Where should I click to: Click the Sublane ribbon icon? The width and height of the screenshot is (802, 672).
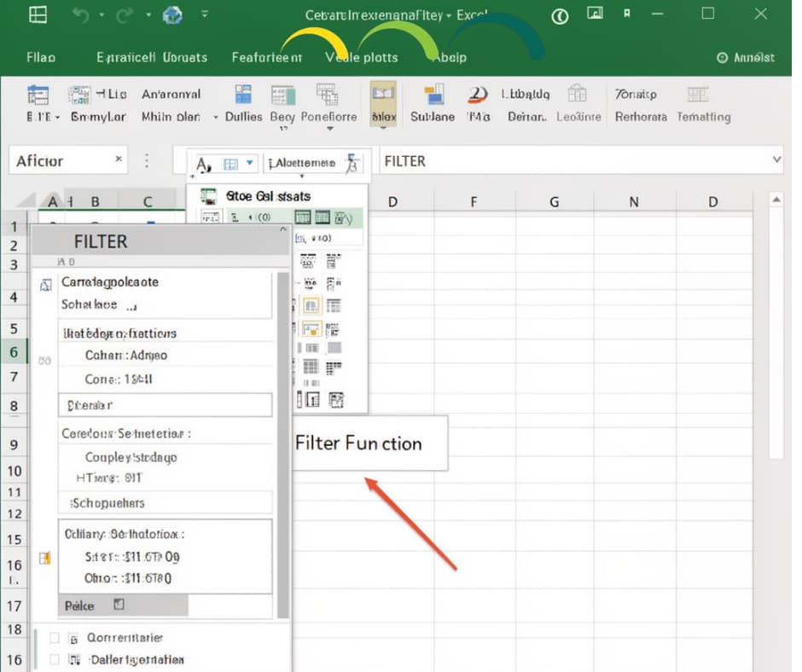tap(433, 96)
